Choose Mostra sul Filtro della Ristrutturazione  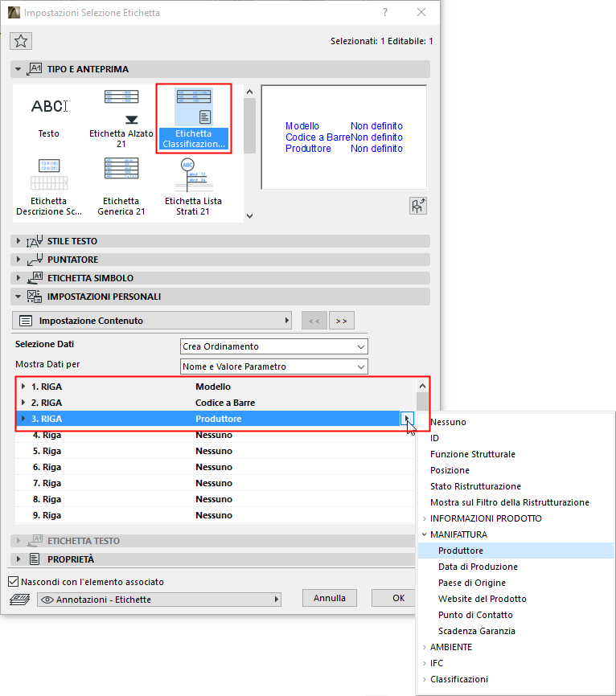click(515, 502)
